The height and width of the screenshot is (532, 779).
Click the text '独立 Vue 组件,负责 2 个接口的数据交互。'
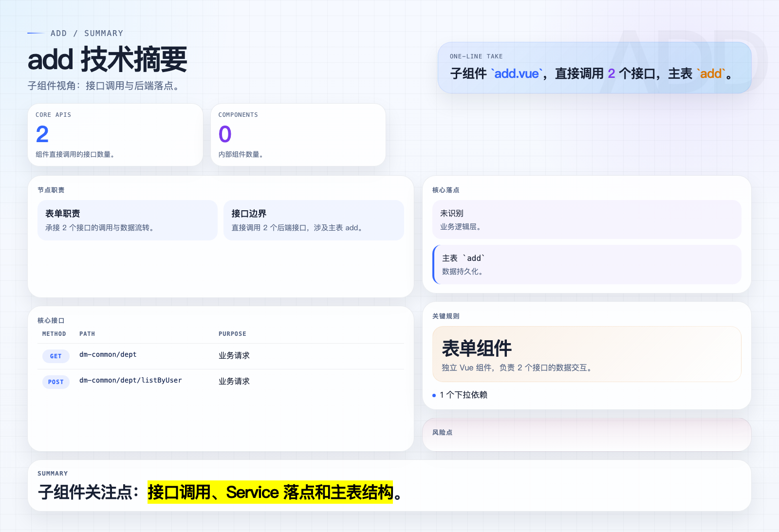coord(518,367)
